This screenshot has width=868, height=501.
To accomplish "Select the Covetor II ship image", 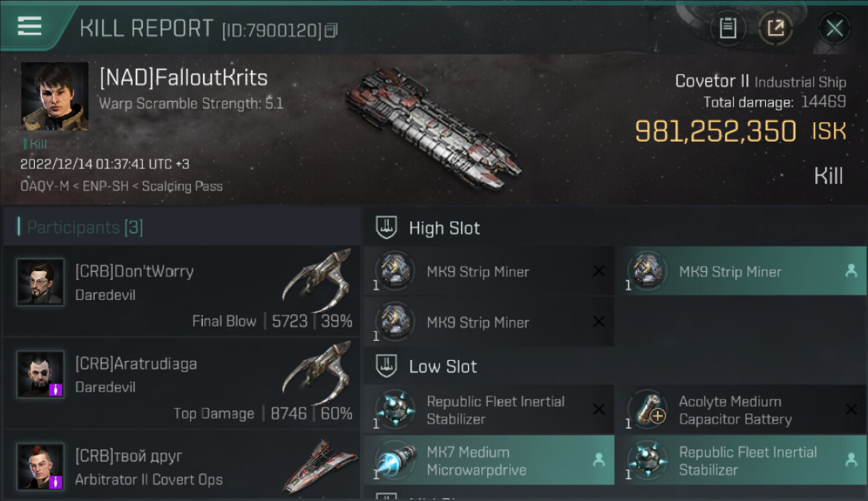I will click(x=433, y=127).
